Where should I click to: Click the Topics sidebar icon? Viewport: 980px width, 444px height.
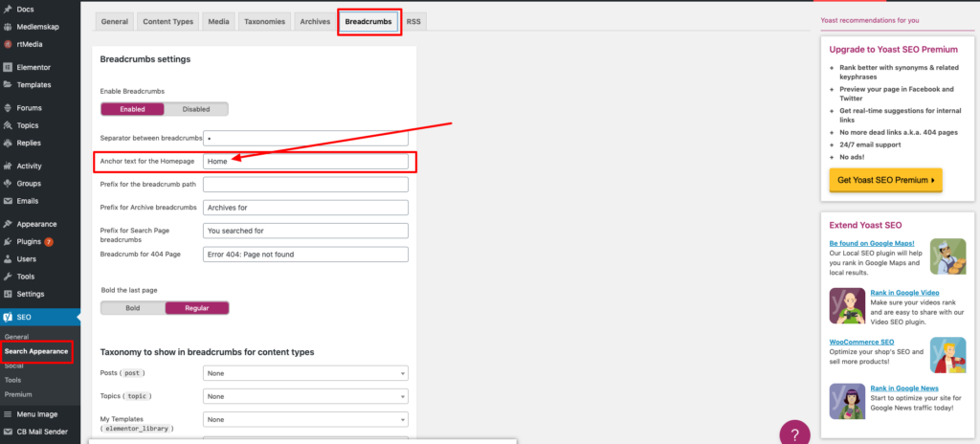click(8, 125)
